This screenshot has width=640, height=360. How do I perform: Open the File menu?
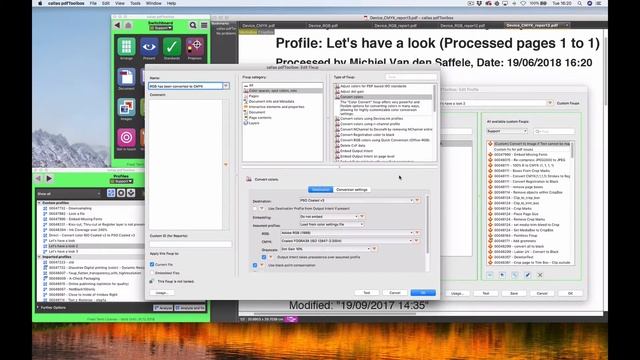click(x=93, y=3)
